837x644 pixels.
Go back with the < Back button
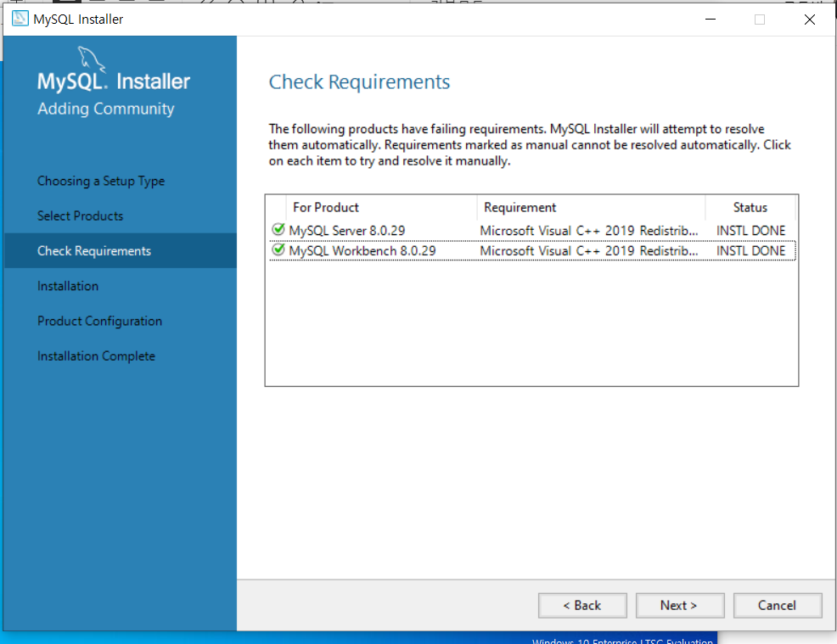coord(582,606)
